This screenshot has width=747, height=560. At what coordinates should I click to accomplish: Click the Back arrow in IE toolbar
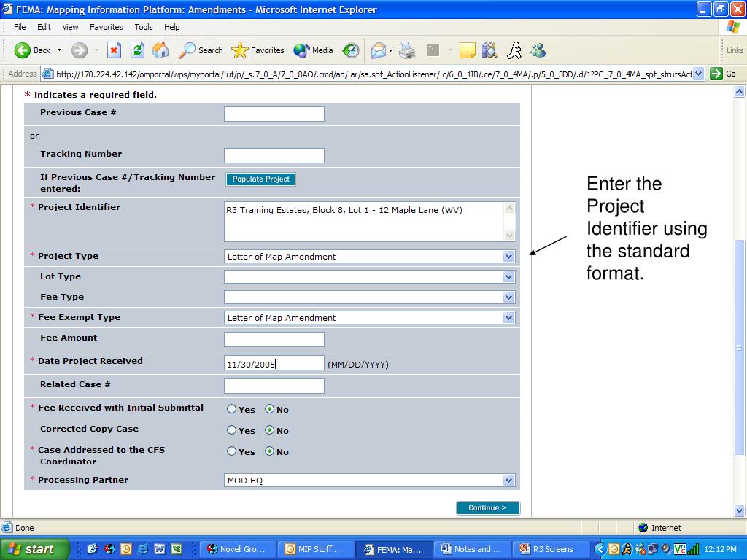pos(23,50)
